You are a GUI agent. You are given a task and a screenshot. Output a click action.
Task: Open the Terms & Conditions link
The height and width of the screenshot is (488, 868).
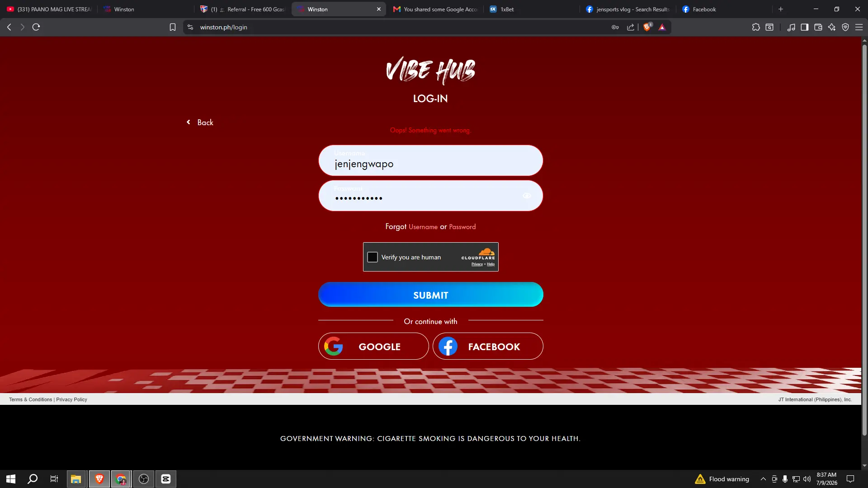[30, 399]
